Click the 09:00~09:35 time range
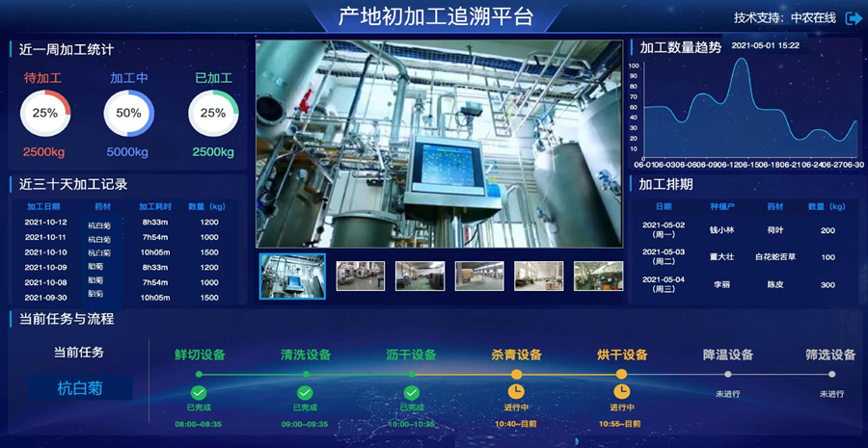The image size is (868, 448). tap(305, 424)
